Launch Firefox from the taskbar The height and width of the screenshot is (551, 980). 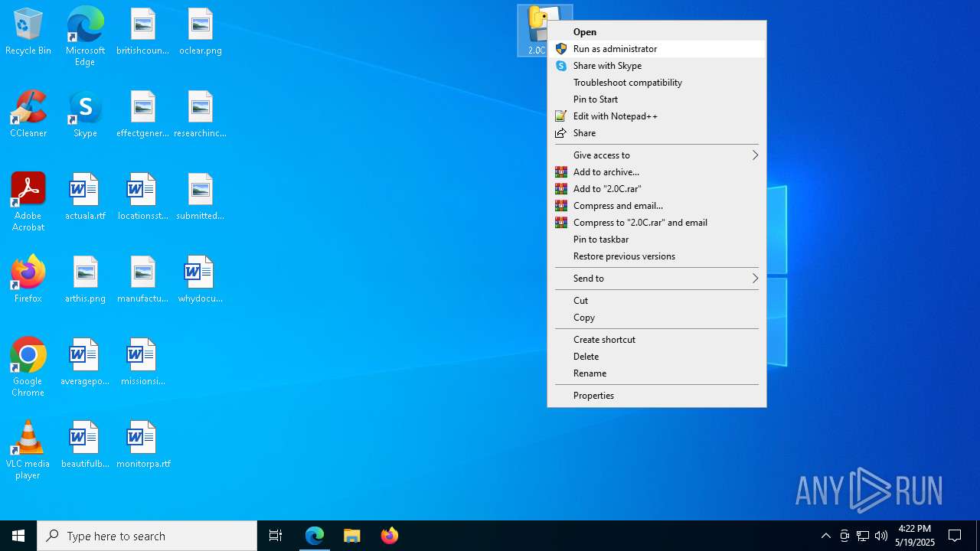[390, 536]
